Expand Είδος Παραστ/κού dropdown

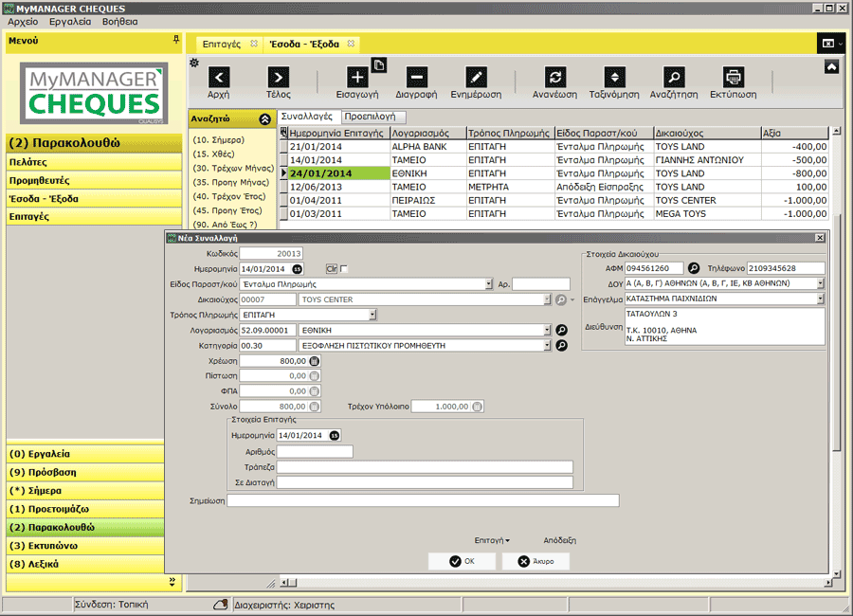pos(489,284)
